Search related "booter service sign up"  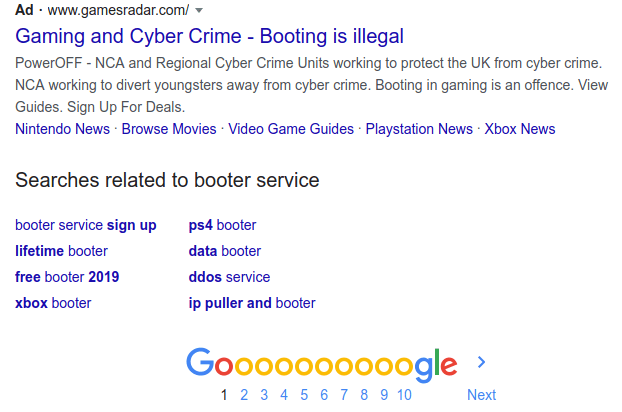pos(86,225)
